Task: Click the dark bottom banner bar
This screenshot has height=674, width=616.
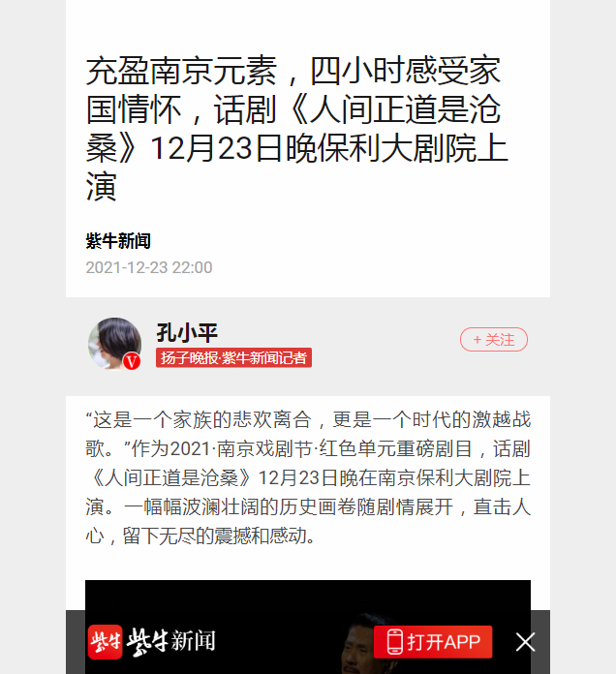Action: [308, 642]
